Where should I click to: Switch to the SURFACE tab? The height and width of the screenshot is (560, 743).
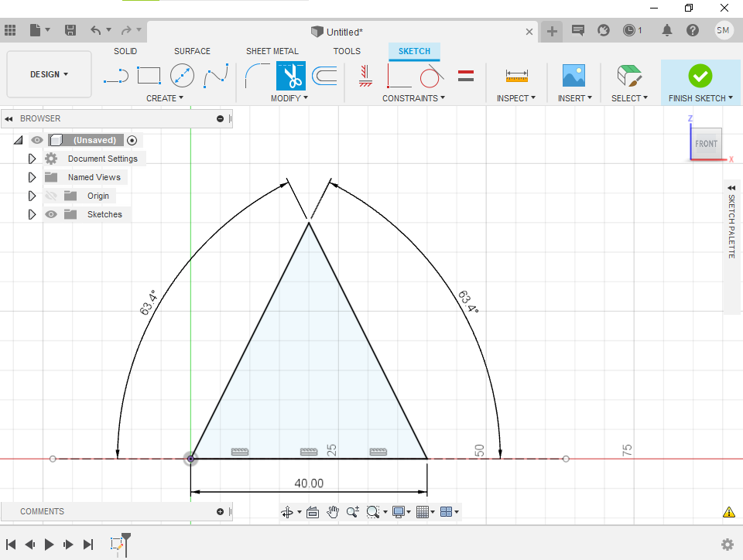[192, 51]
